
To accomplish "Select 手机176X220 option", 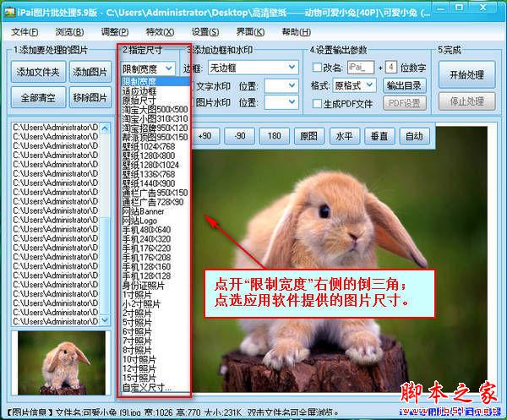I will [155, 248].
